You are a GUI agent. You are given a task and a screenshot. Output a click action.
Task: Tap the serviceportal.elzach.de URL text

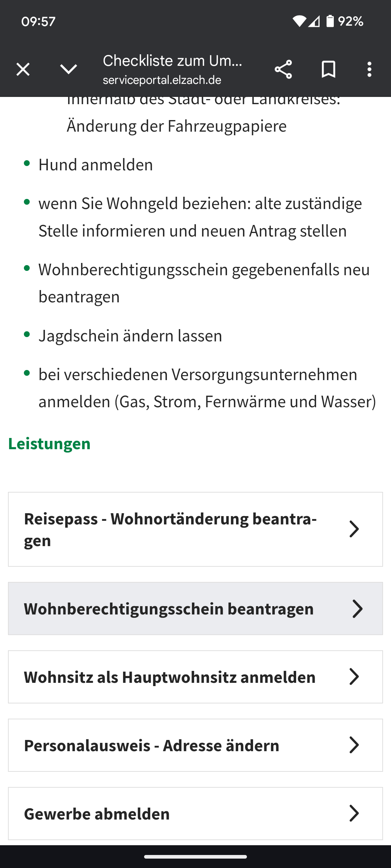click(x=162, y=80)
